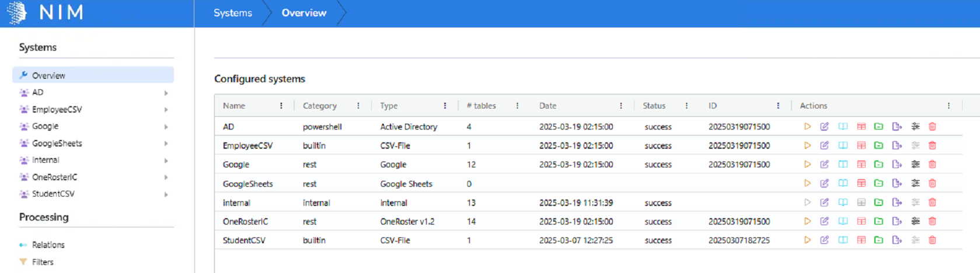
Task: Edit the EmployeeCSV system
Action: (824, 145)
